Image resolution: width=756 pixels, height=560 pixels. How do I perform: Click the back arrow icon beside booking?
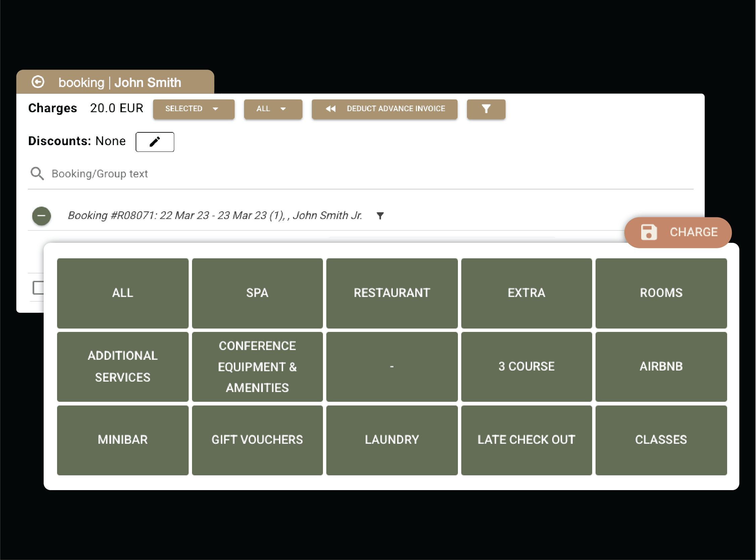(x=38, y=82)
